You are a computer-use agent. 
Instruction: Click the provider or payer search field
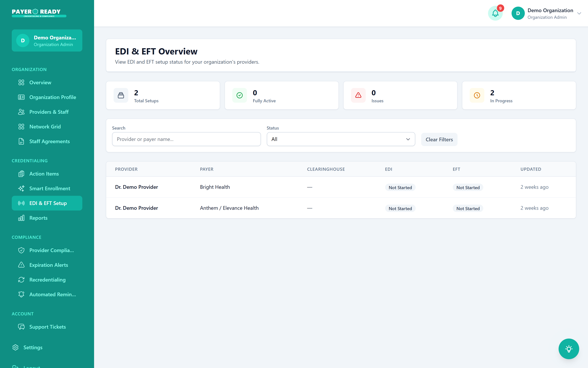point(186,139)
